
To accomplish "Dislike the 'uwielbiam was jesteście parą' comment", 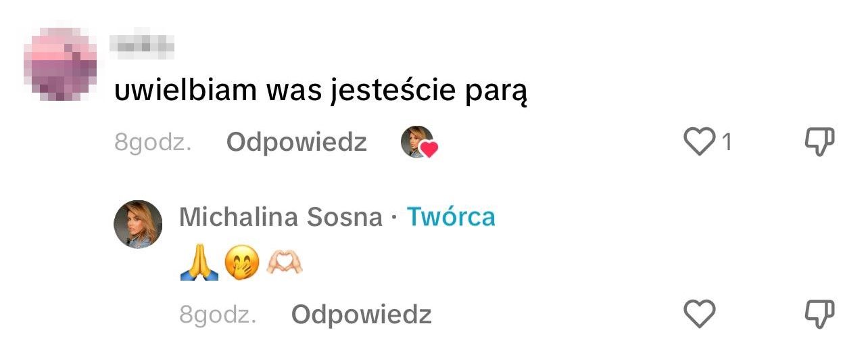I will (819, 142).
